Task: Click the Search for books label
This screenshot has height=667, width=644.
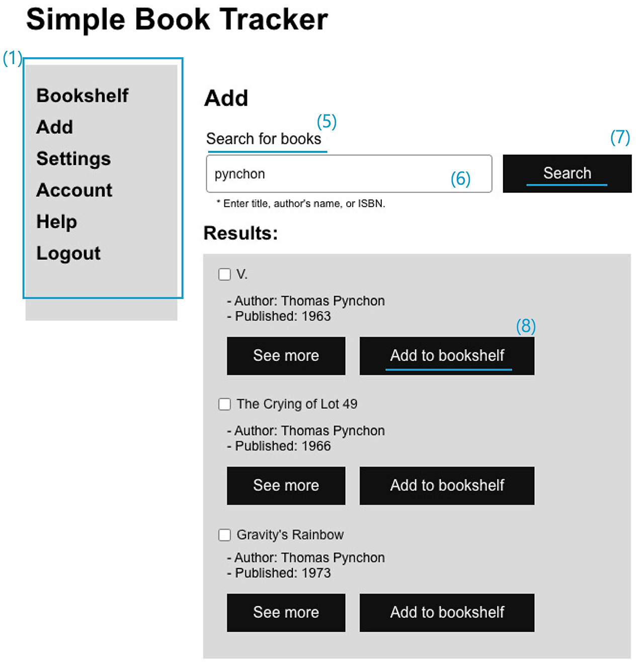Action: pyautogui.click(x=264, y=139)
